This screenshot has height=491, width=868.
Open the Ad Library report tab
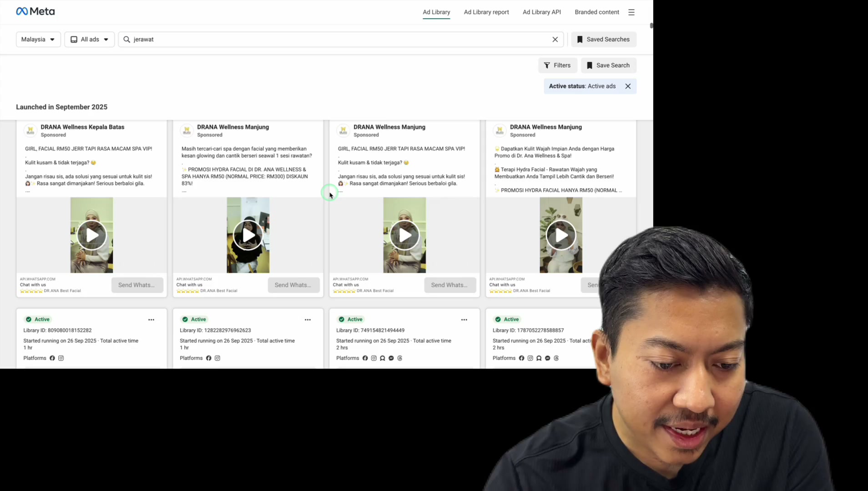[486, 12]
